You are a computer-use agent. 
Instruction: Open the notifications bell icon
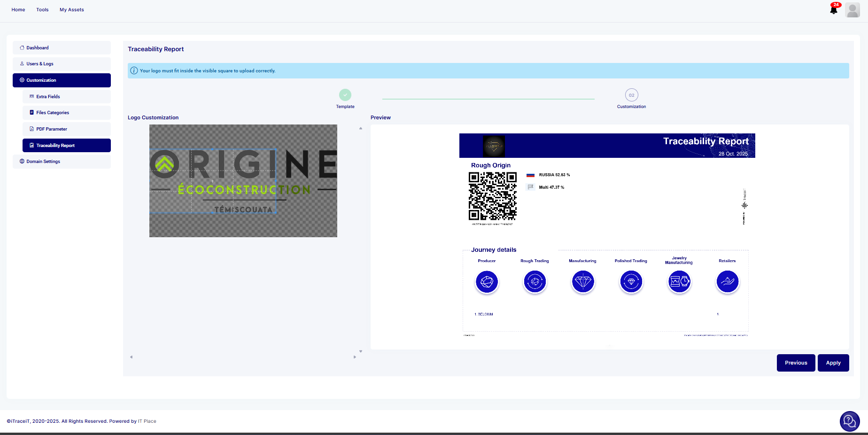pyautogui.click(x=834, y=10)
